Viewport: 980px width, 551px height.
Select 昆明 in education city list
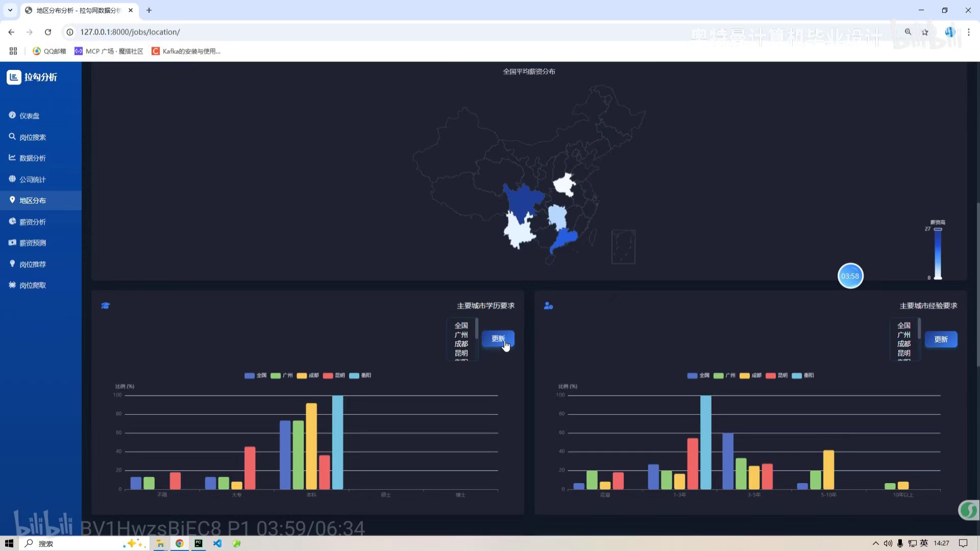[461, 353]
